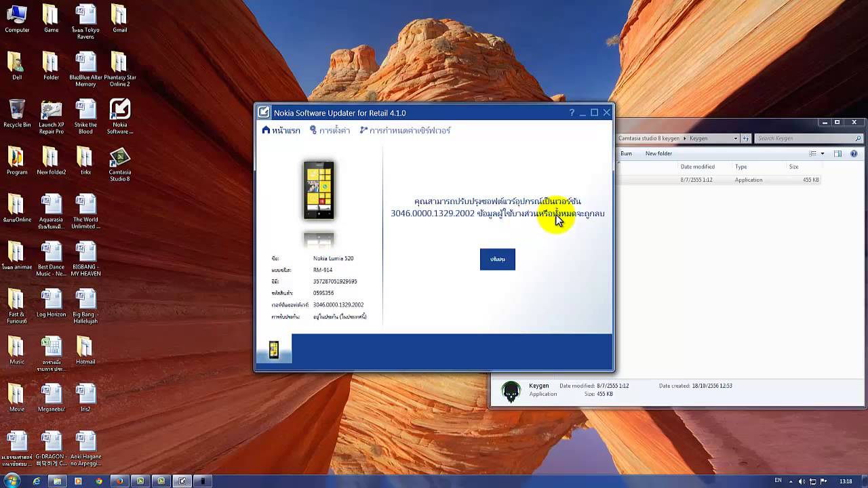Click the blue update button in Nokia Updater
The width and height of the screenshot is (868, 488).
497,259
